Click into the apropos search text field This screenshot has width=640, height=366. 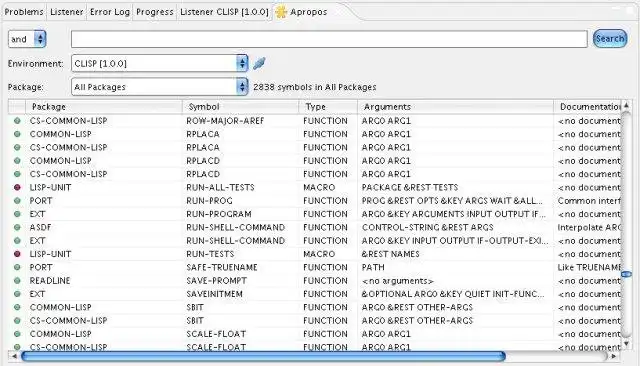(329, 39)
